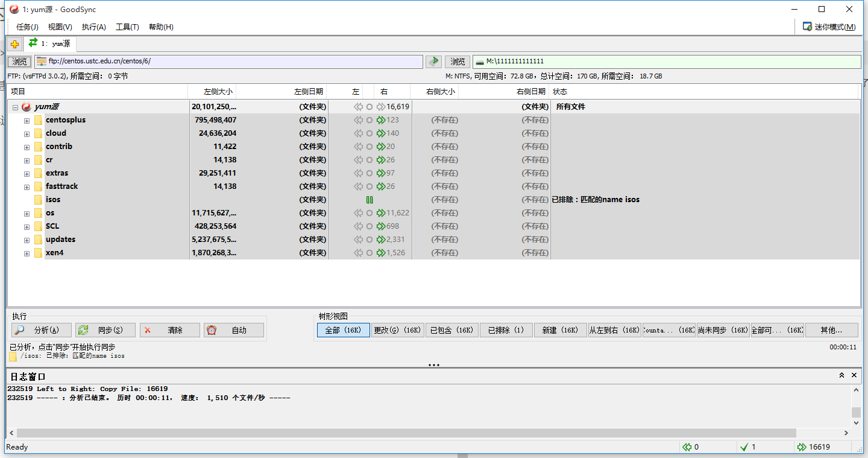Open the 帮助(H) menu
This screenshot has height=458, width=868.
coord(161,27)
